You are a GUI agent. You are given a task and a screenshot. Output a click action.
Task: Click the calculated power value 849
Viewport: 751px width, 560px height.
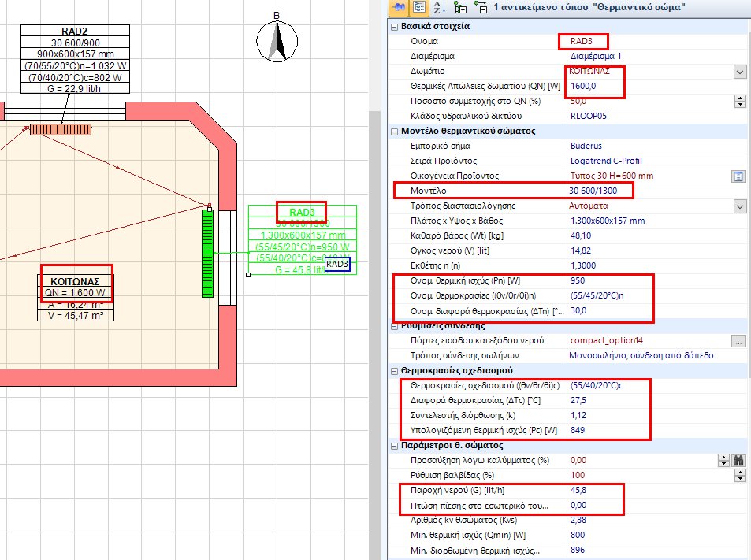[578, 430]
